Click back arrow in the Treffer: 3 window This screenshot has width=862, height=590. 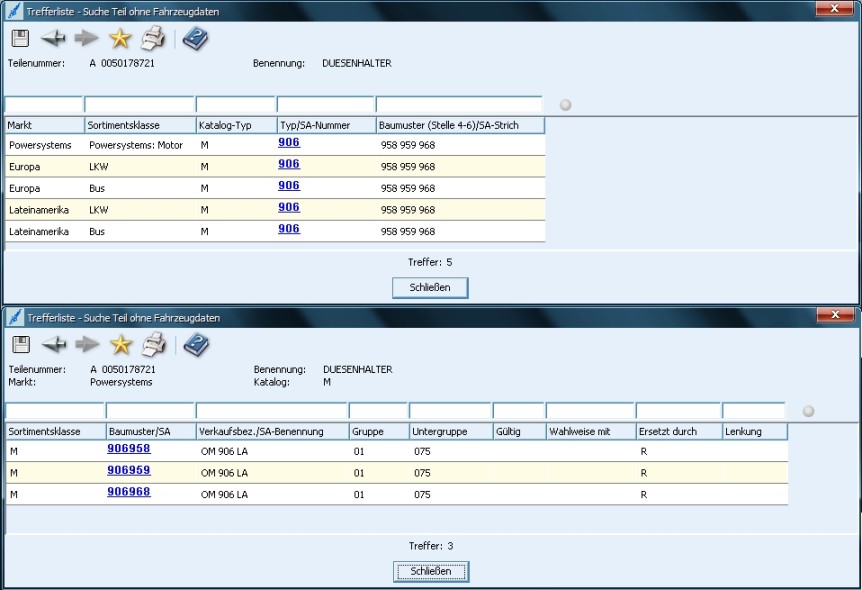click(54, 345)
